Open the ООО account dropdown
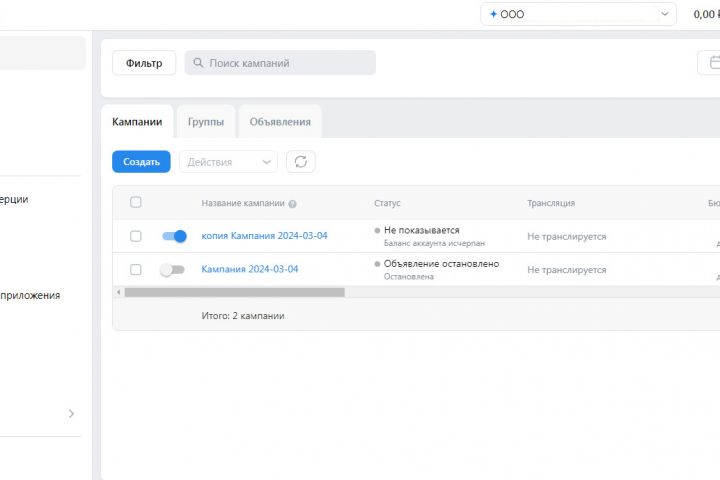This screenshot has width=720, height=480. pos(578,14)
